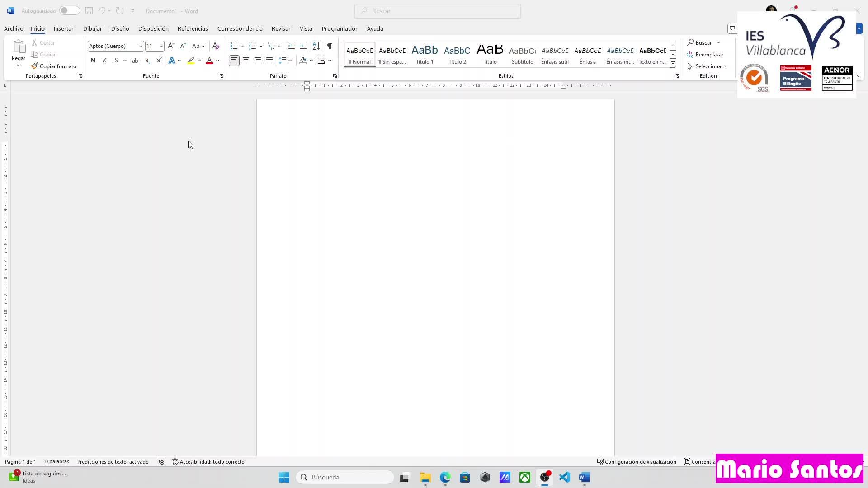Viewport: 868px width, 488px height.
Task: Sort text with A-Z sort icon
Action: coord(316,46)
